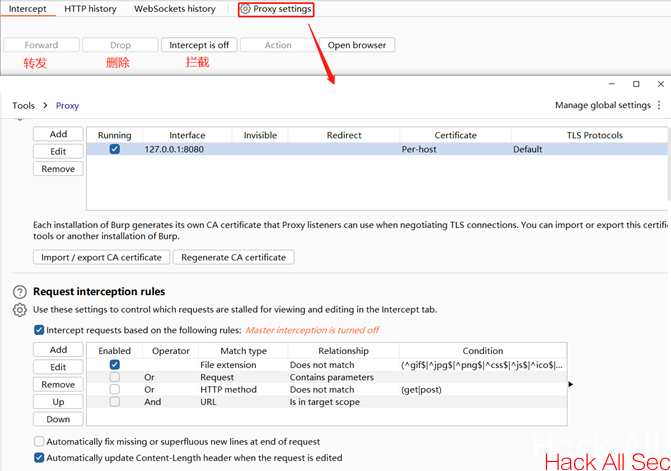Click the Per-host certificate cell
This screenshot has width=671, height=471.
[x=455, y=149]
